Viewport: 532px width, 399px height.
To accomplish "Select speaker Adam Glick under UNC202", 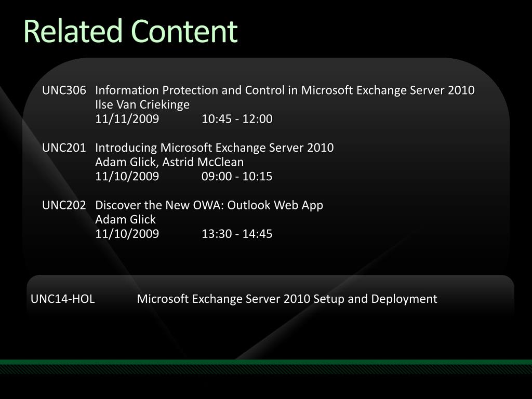I will 125,220.
